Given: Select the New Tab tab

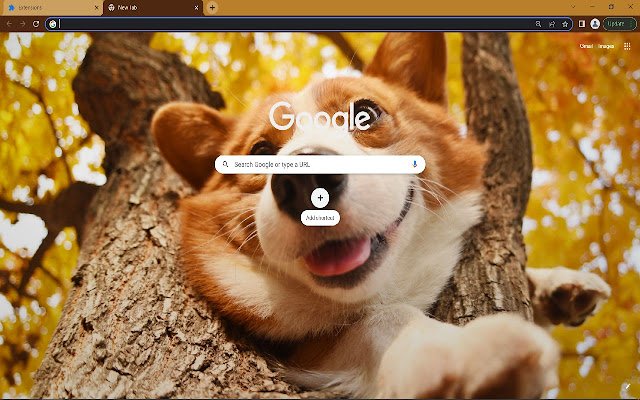Looking at the screenshot, I should tap(150, 7).
